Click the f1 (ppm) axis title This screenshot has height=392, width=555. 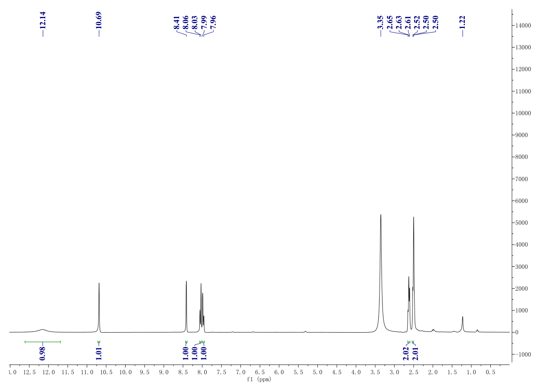click(259, 379)
